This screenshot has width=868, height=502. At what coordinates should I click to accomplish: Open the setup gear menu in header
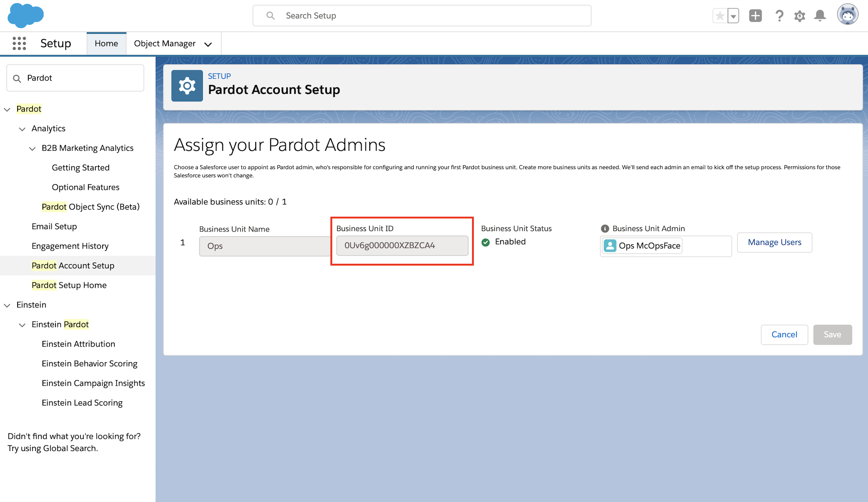799,16
